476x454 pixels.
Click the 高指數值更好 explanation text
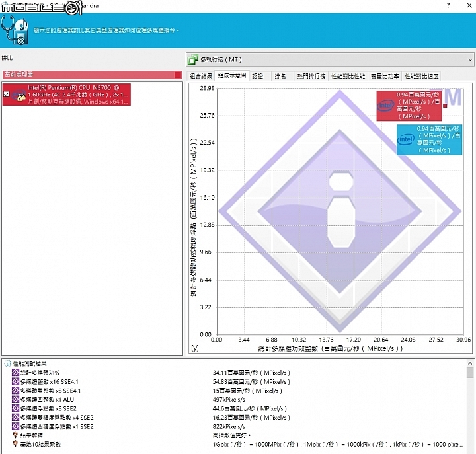pos(231,435)
